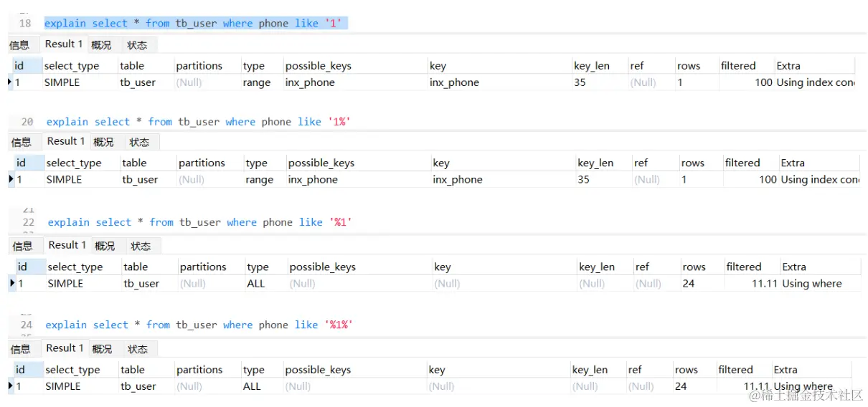The width and height of the screenshot is (868, 407).
Task: Select key_len value 35 in line 18 result
Action: (x=580, y=82)
